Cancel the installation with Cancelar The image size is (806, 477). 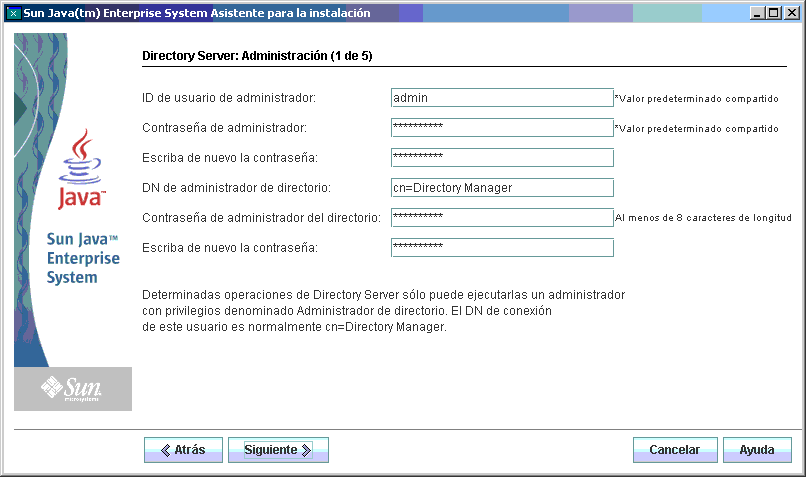(675, 450)
